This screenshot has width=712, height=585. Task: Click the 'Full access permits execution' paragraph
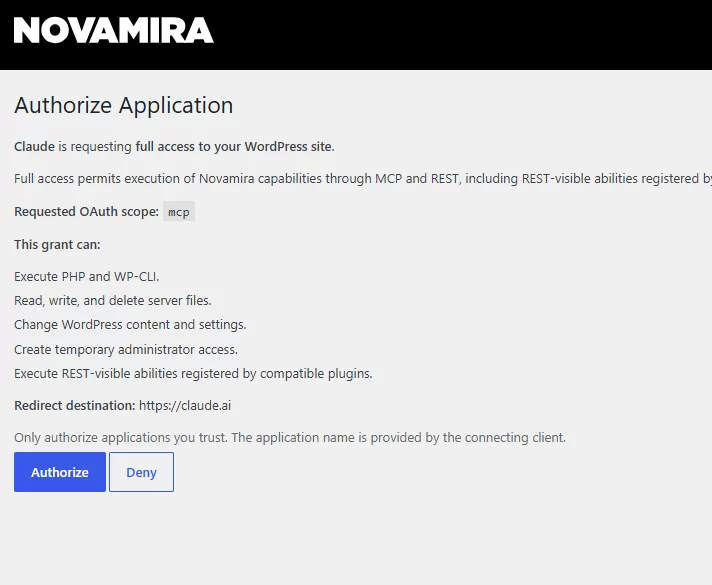coord(363,178)
